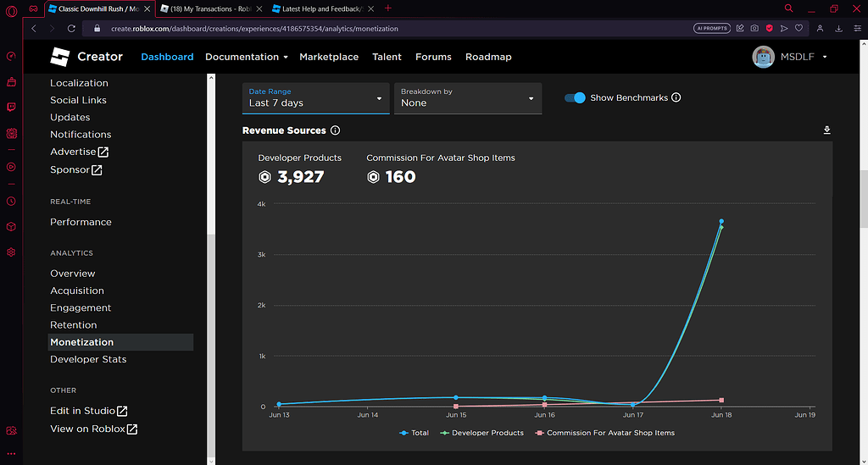The image size is (868, 465).
Task: Open the Marketplace nav item
Action: pyautogui.click(x=329, y=57)
